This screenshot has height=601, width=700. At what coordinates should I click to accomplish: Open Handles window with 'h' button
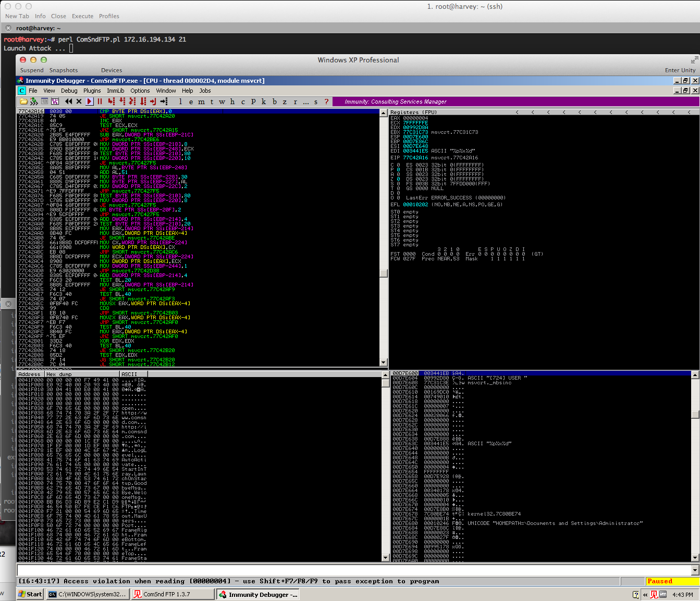click(x=232, y=102)
